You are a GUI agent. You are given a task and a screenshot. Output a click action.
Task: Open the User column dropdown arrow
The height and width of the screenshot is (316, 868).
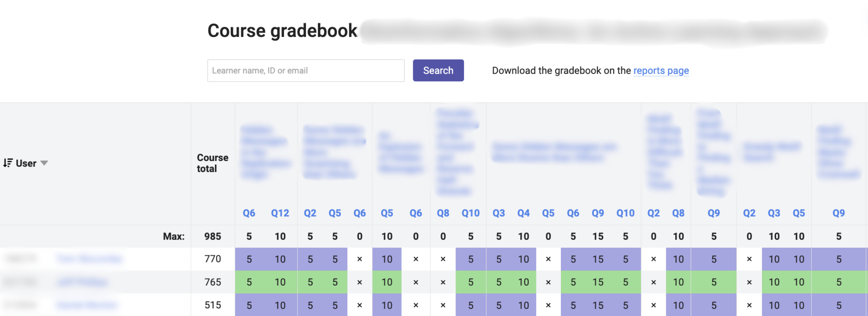(44, 163)
